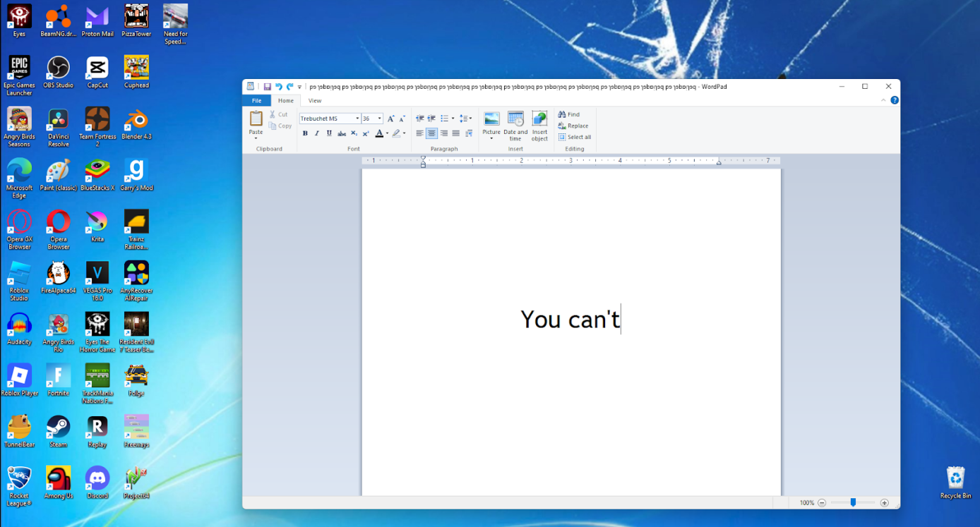
Task: Click the horizontal ruler in WordPad
Action: pyautogui.click(x=571, y=161)
